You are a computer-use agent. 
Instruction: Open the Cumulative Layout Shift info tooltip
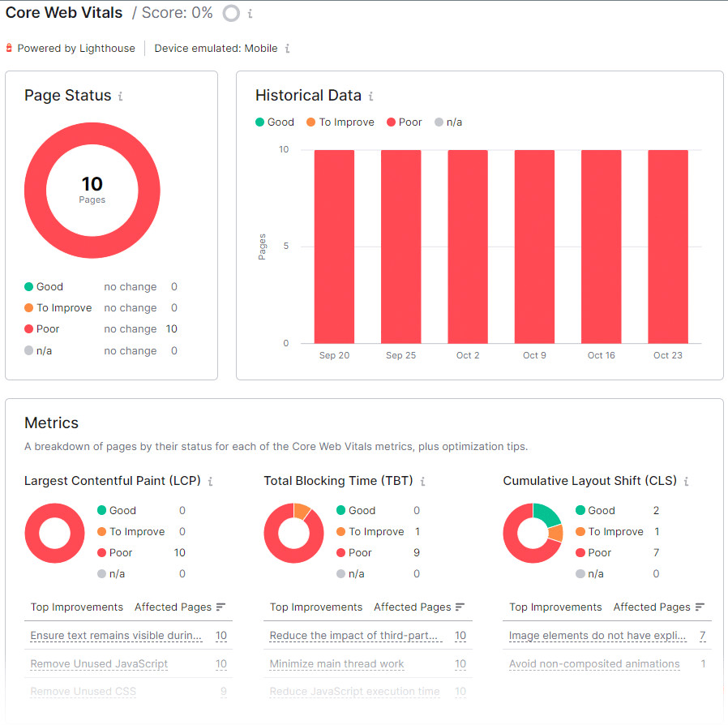click(x=687, y=481)
